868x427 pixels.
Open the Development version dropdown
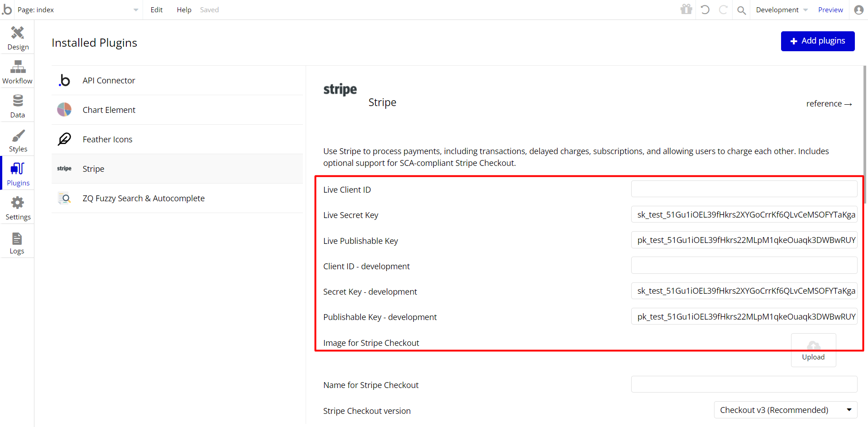(782, 10)
